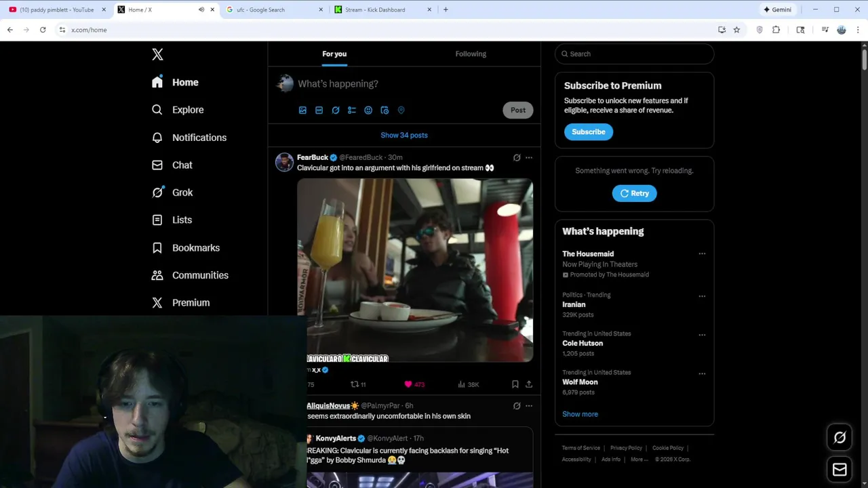Click Retry button
The width and height of the screenshot is (868, 488).
tap(635, 193)
